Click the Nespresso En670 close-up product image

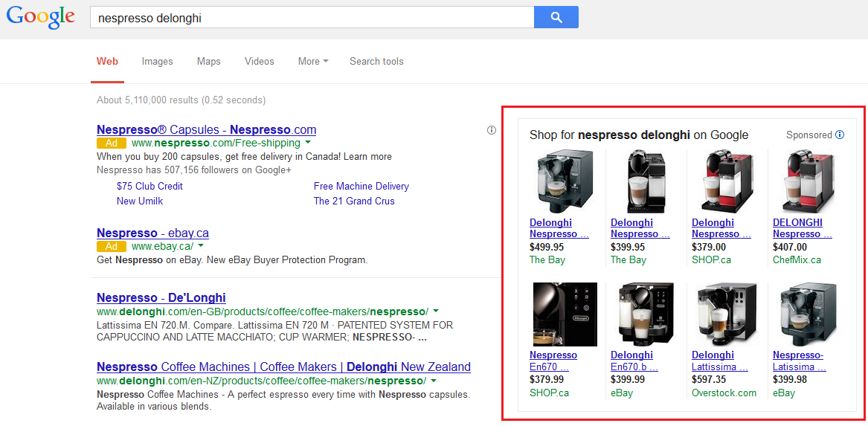click(x=565, y=314)
